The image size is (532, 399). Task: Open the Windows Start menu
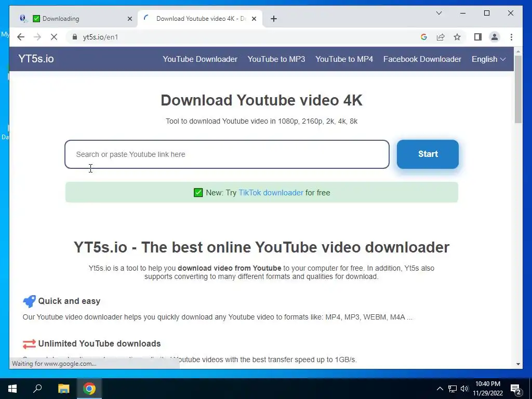coord(12,389)
